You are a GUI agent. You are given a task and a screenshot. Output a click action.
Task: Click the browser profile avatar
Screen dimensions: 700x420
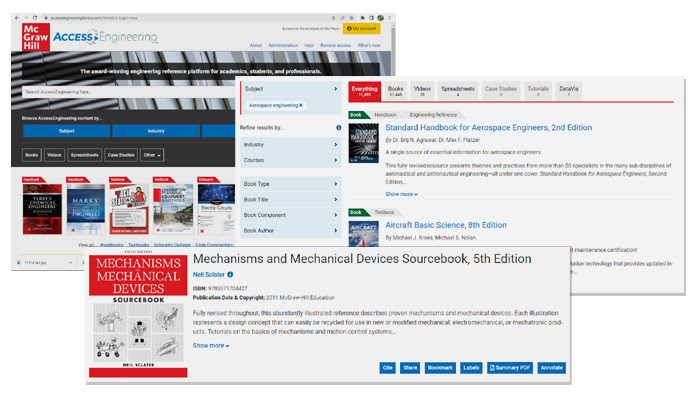click(x=380, y=18)
